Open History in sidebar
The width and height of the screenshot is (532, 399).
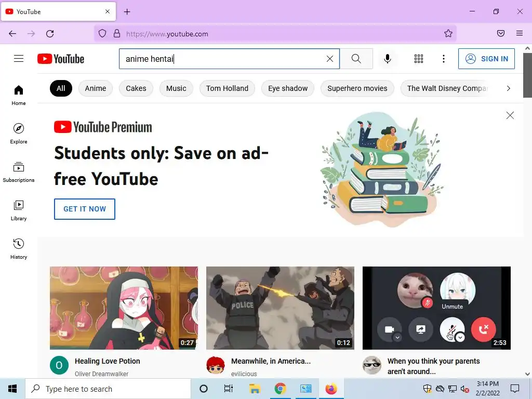[19, 249]
